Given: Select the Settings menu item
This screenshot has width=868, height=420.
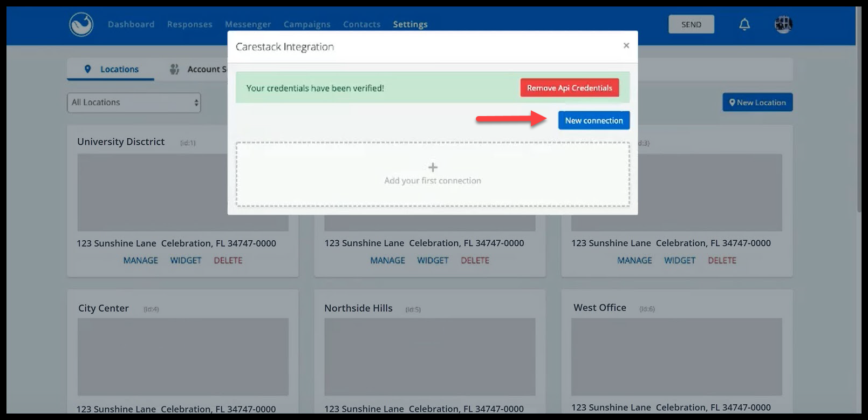Looking at the screenshot, I should [411, 24].
